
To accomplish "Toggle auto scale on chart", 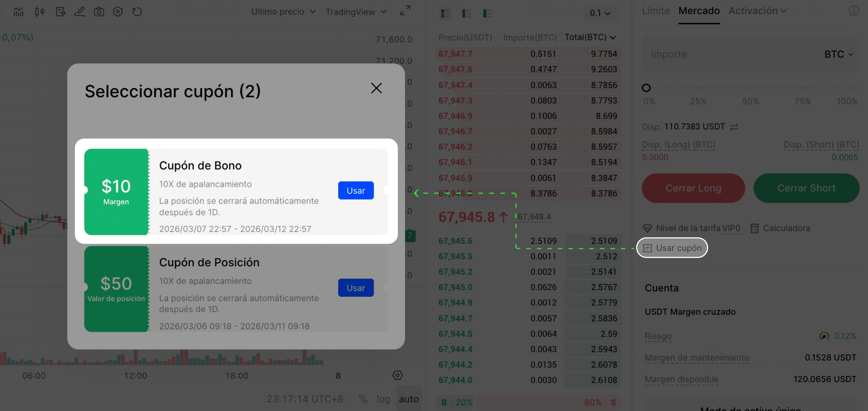I will (409, 399).
